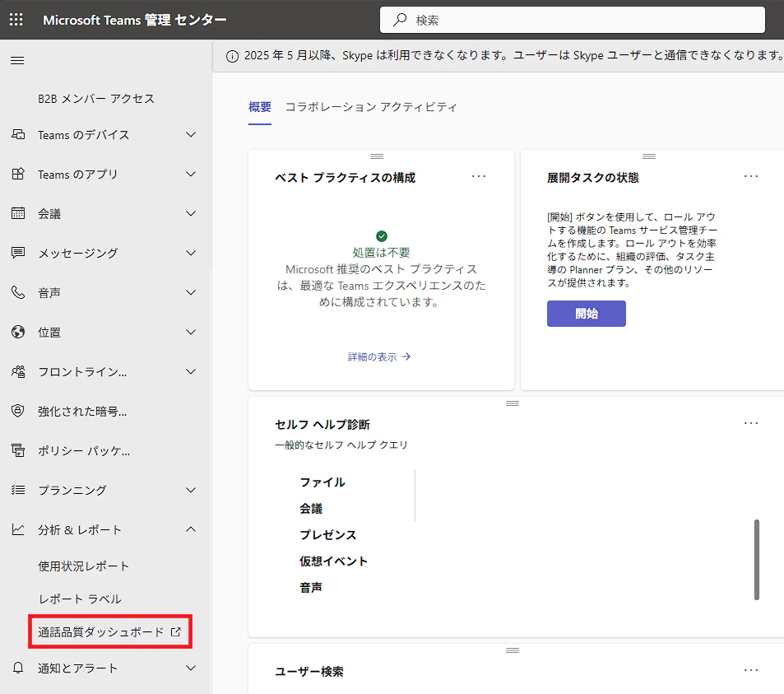Select 会議 self-help query in セルフ ヘルプ診断
This screenshot has height=694, width=784.
[x=311, y=509]
